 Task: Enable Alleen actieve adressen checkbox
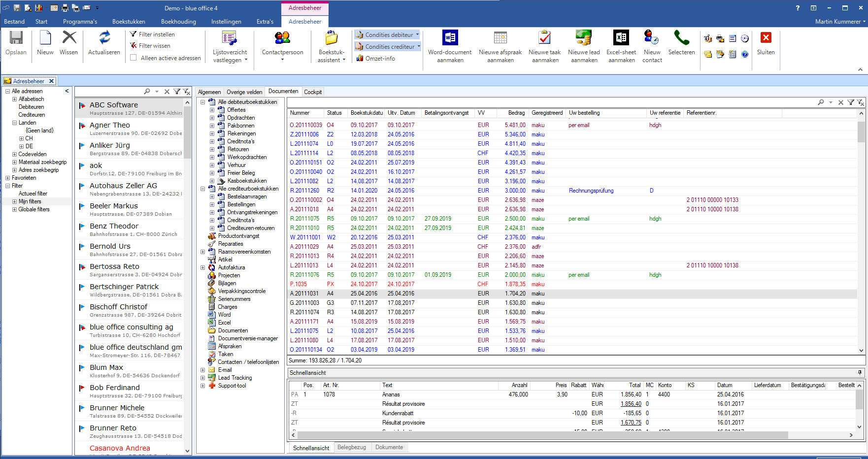[x=134, y=58]
